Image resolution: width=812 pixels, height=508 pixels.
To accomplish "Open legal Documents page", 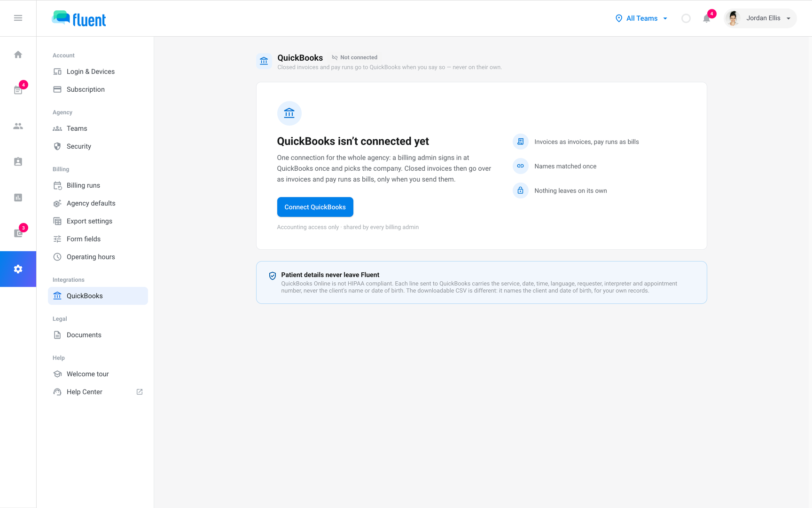I will point(98,335).
